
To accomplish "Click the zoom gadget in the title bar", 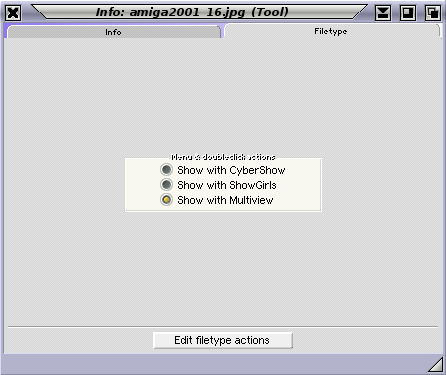I will [408, 13].
